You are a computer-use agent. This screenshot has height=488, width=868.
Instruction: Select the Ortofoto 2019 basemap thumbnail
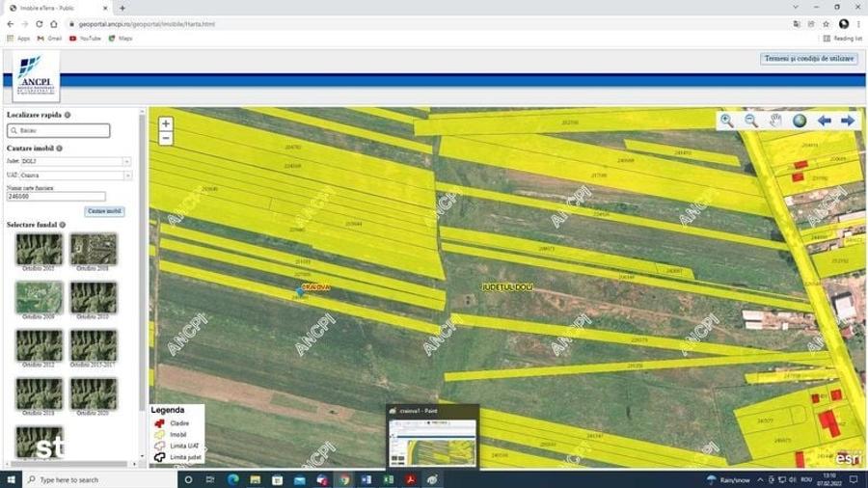tap(39, 393)
